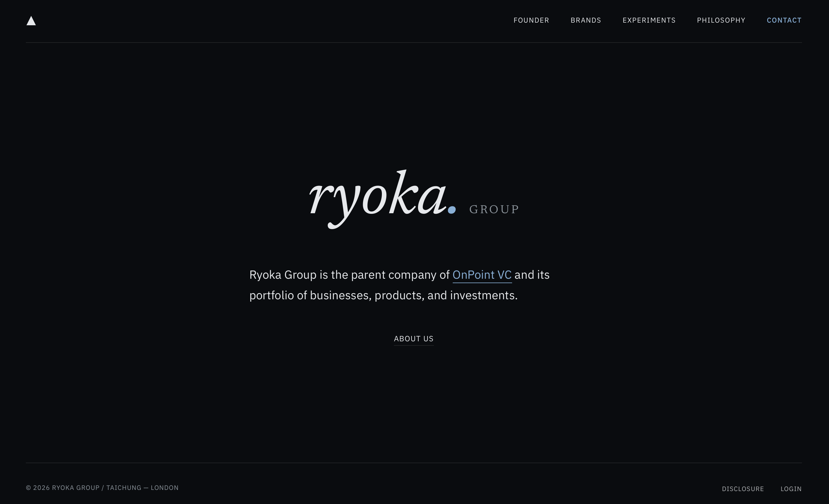The height and width of the screenshot is (504, 829).
Task: Open the Experiments section
Action: (649, 20)
